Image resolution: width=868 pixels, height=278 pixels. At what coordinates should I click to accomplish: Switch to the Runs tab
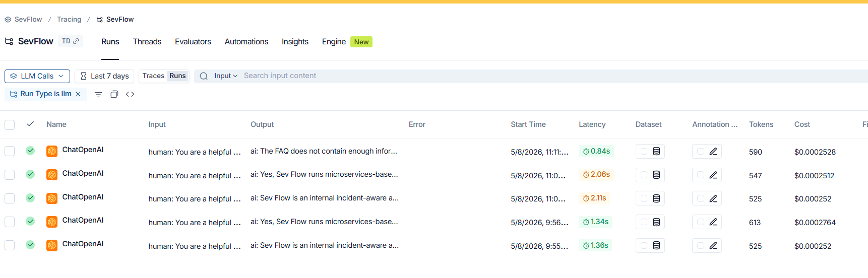pyautogui.click(x=110, y=42)
